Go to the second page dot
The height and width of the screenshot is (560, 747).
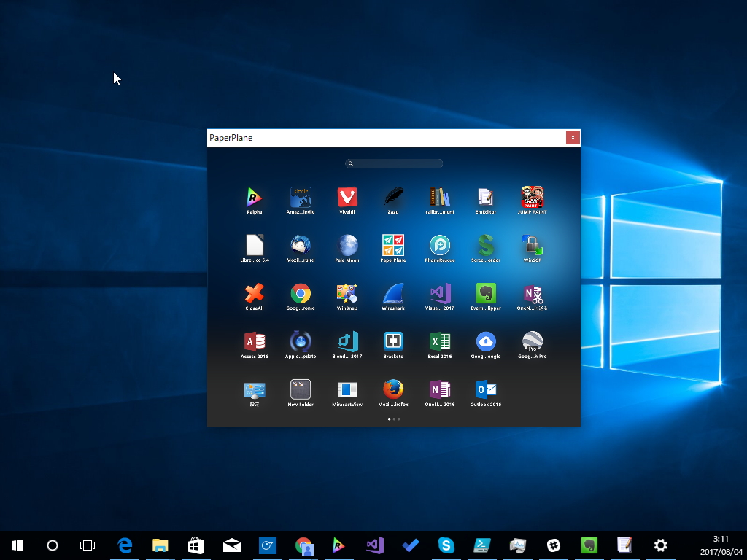394,419
